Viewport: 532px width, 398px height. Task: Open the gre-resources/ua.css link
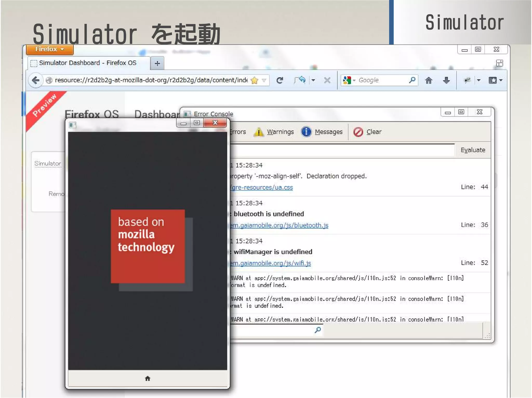coord(262,187)
